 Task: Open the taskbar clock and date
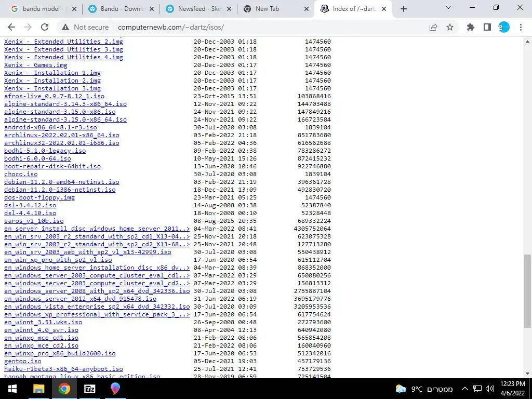click(512, 389)
